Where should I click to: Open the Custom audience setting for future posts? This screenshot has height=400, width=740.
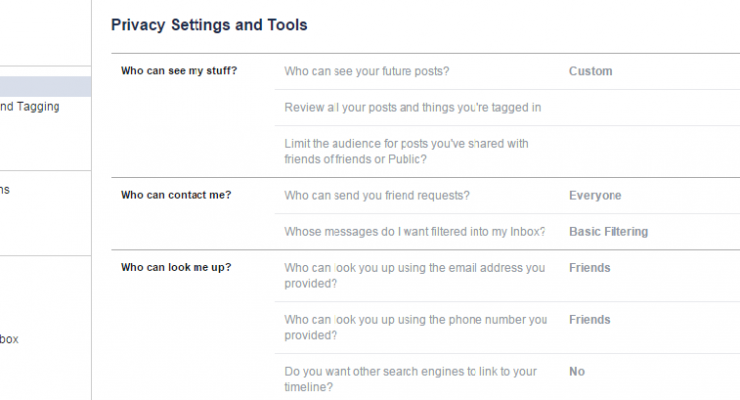590,71
